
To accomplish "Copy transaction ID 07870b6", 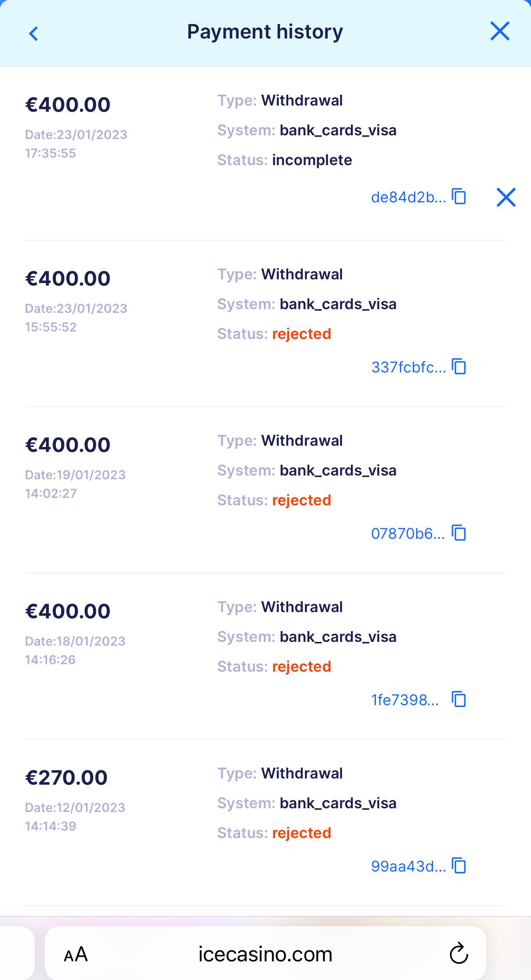I will pos(459,533).
